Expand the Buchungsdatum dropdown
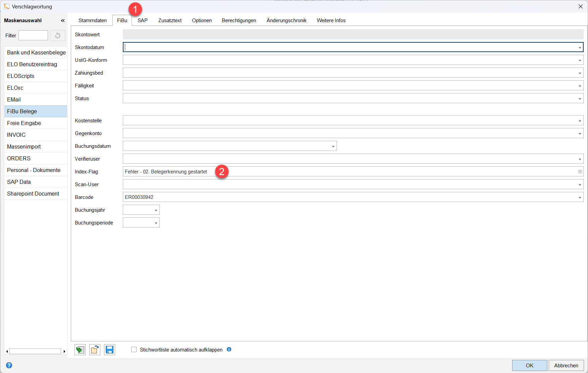The image size is (588, 373). coord(333,146)
